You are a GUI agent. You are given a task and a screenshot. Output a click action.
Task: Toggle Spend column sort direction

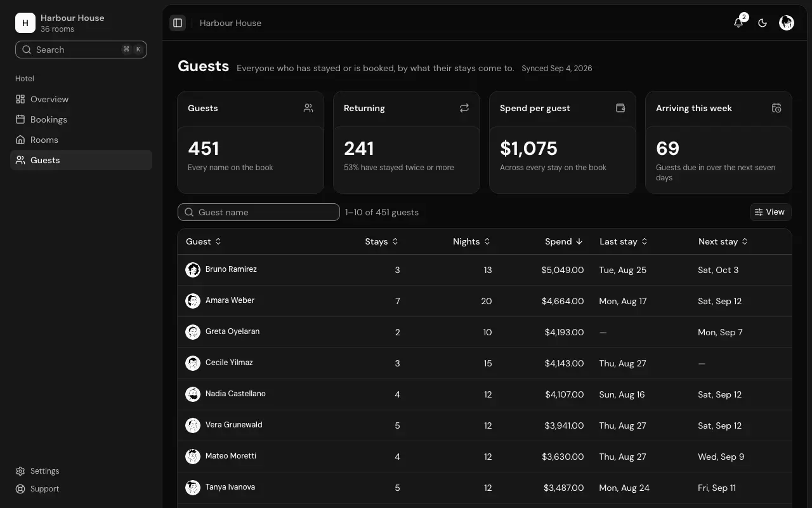564,241
